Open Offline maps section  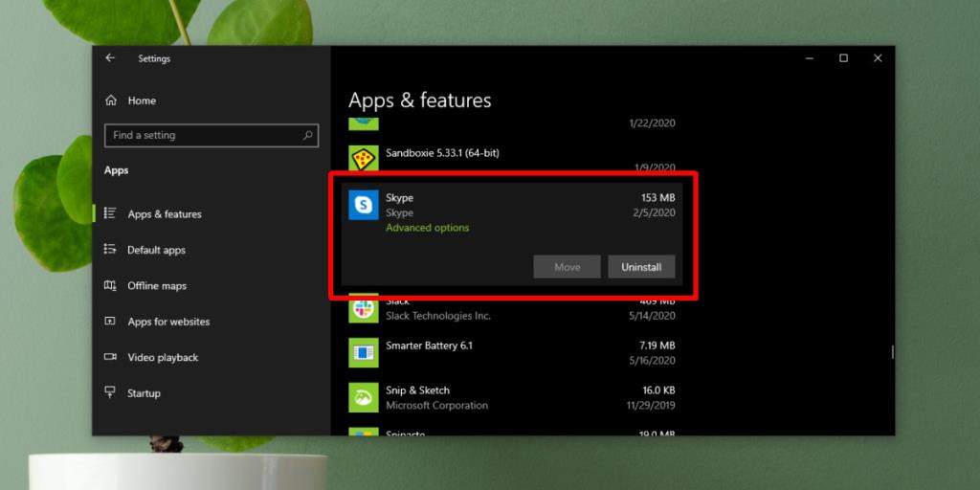pyautogui.click(x=157, y=285)
